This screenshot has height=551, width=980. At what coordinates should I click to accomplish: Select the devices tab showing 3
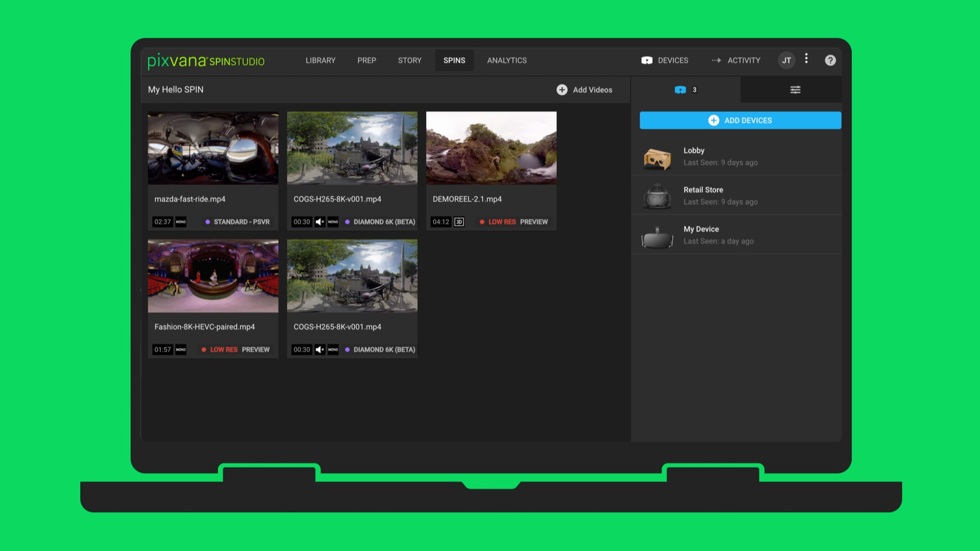685,90
